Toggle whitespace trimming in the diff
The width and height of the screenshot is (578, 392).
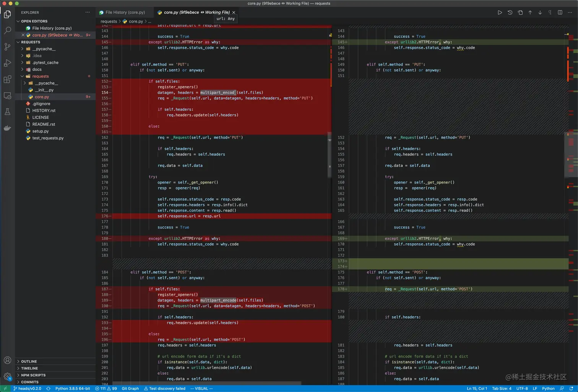pyautogui.click(x=550, y=13)
